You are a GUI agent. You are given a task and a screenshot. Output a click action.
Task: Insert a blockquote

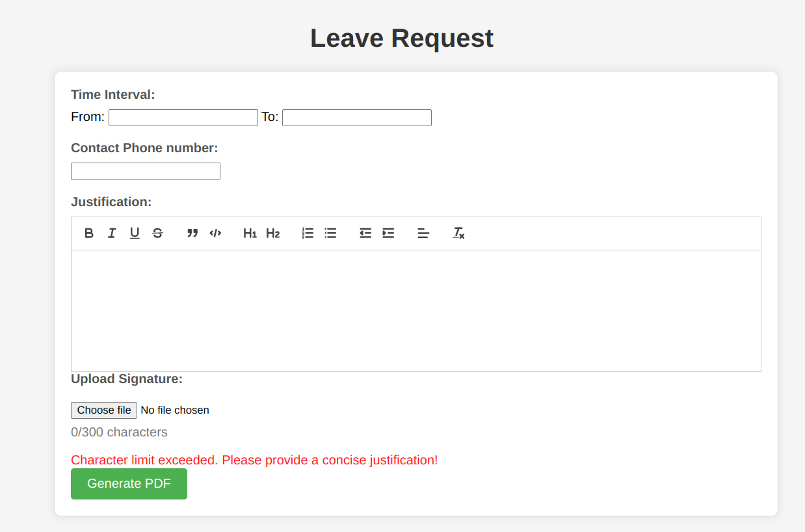click(192, 233)
